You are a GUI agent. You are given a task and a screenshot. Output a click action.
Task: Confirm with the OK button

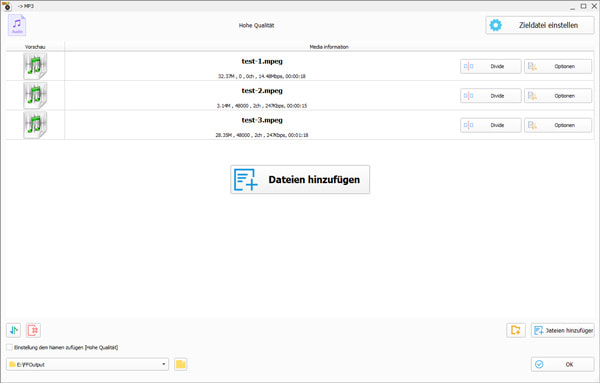coord(563,364)
